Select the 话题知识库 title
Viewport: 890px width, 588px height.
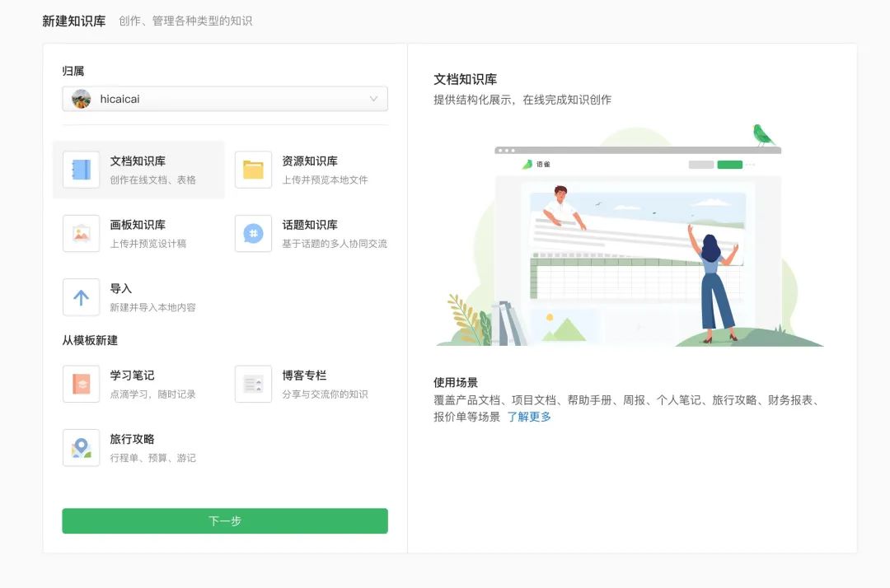[310, 225]
